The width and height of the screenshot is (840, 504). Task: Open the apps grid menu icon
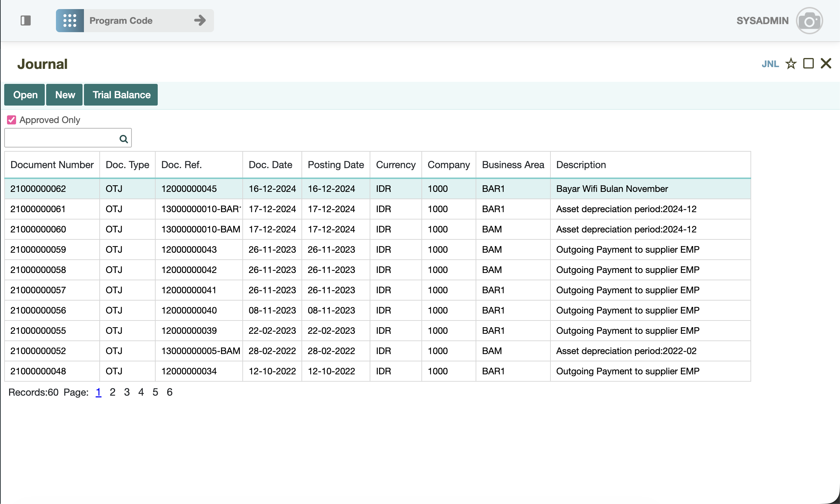(x=70, y=21)
